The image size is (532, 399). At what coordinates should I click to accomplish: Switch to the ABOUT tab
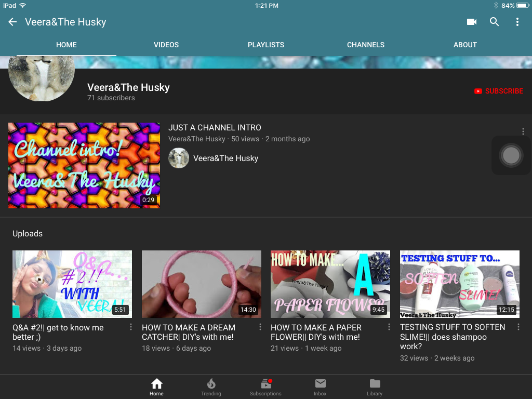coord(465,45)
